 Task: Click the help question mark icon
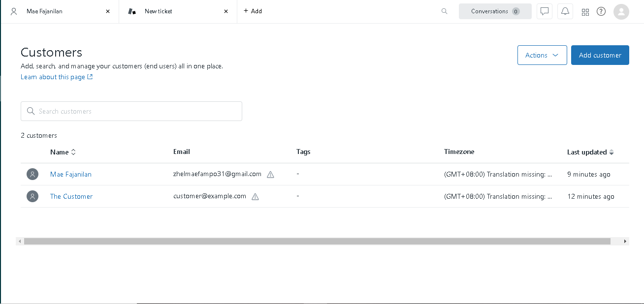601,11
